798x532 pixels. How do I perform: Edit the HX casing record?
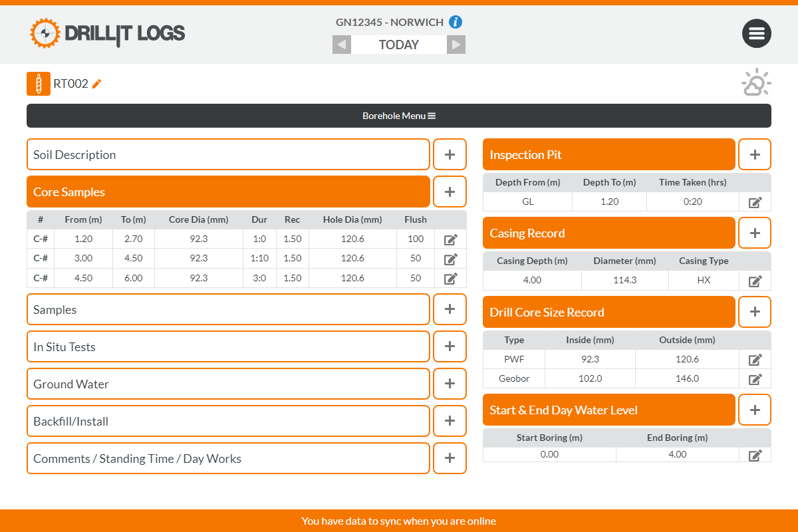tap(755, 281)
